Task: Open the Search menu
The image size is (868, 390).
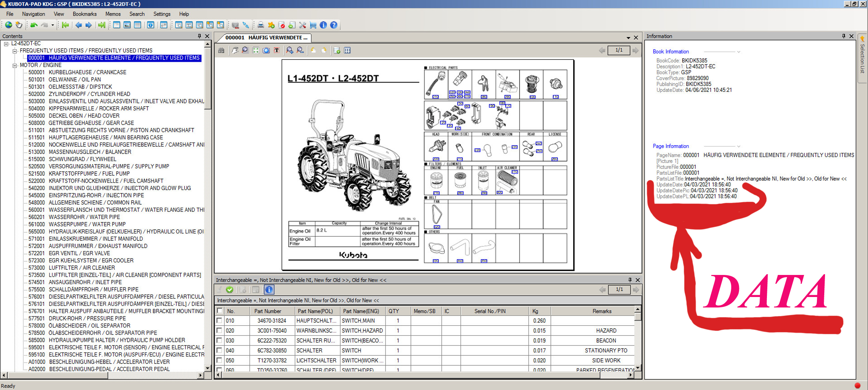Action: click(137, 14)
